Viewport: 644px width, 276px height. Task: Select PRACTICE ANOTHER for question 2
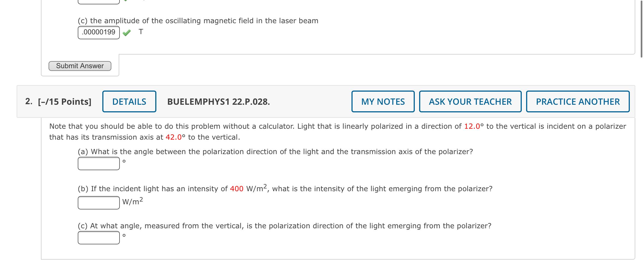point(577,101)
